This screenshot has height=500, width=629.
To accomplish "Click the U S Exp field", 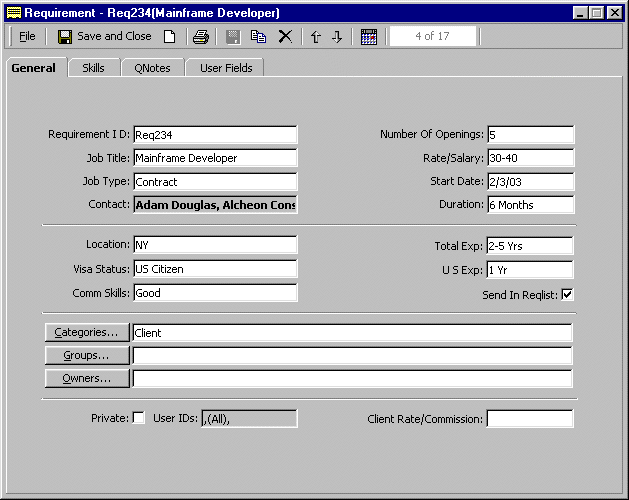I will pyautogui.click(x=530, y=270).
